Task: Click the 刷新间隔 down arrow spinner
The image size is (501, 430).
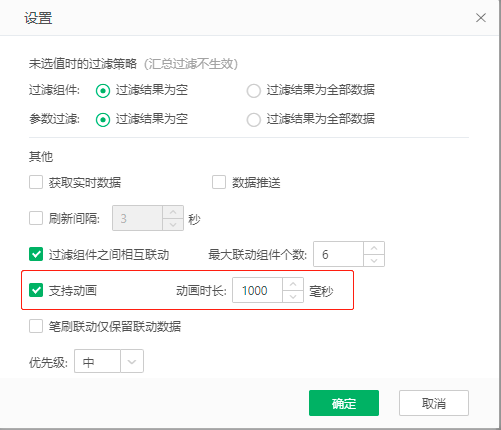Action: 173,224
